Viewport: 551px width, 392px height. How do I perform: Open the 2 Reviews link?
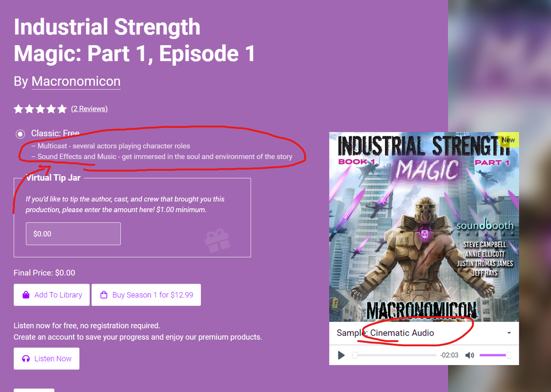pos(89,109)
